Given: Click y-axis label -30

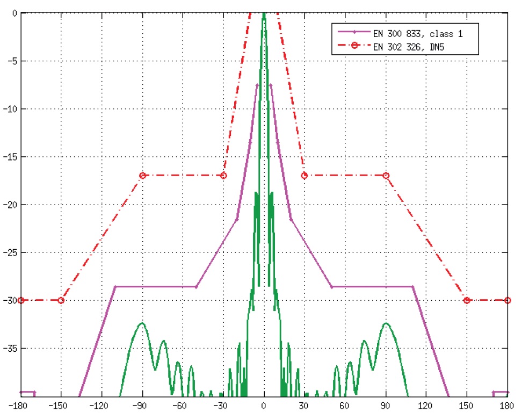Looking at the screenshot, I should click(9, 300).
